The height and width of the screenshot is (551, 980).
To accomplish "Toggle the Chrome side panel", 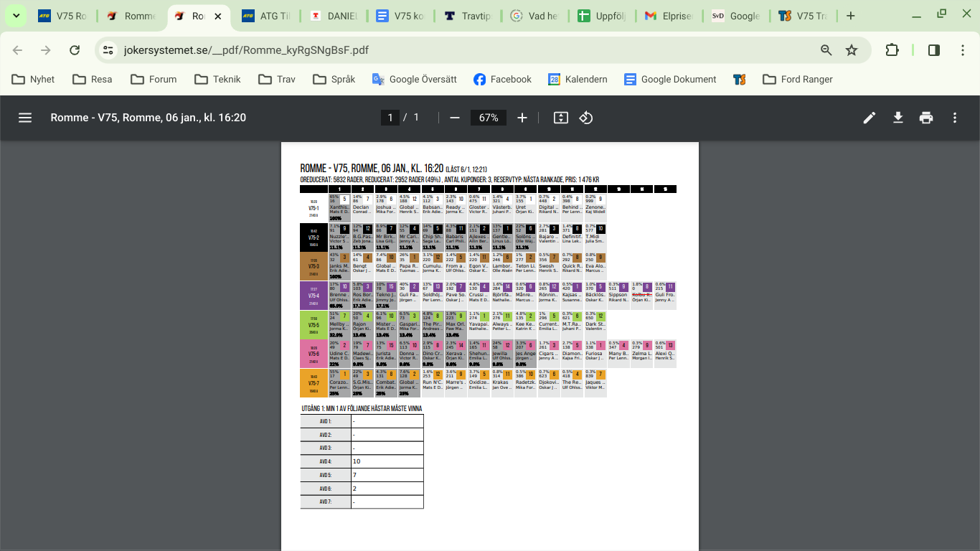I will point(934,50).
